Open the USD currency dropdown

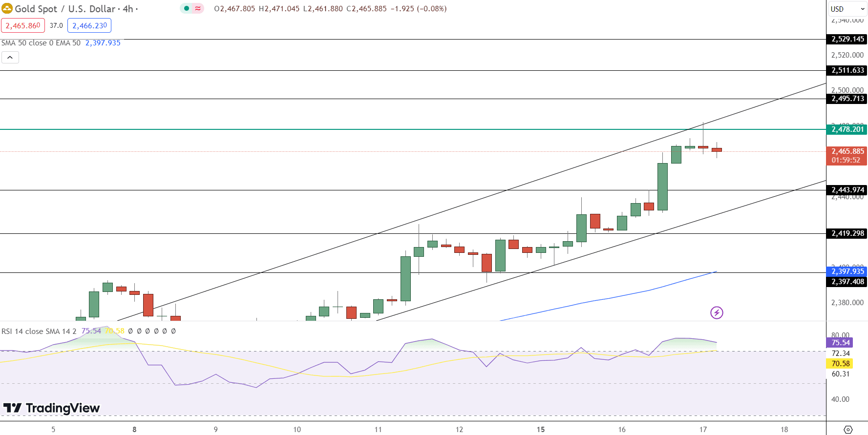tap(847, 9)
